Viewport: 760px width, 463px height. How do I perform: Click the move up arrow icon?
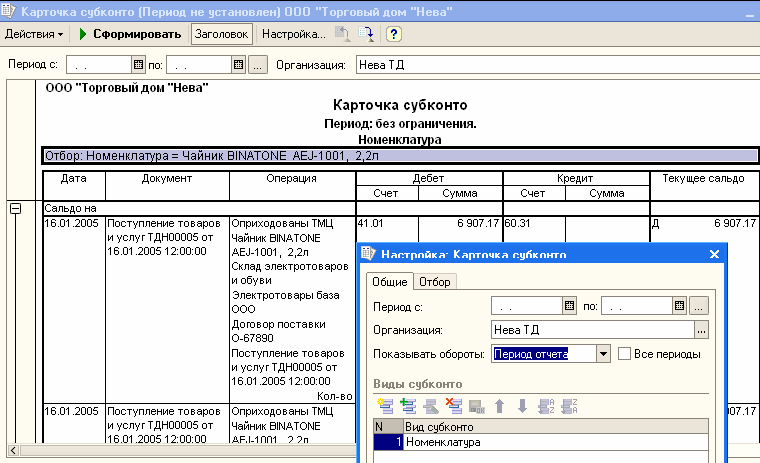(500, 405)
